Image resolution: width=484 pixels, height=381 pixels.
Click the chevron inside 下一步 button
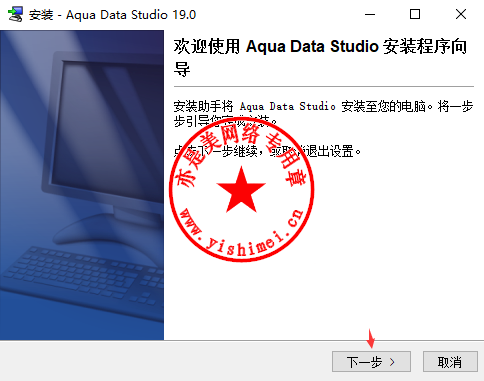392,362
